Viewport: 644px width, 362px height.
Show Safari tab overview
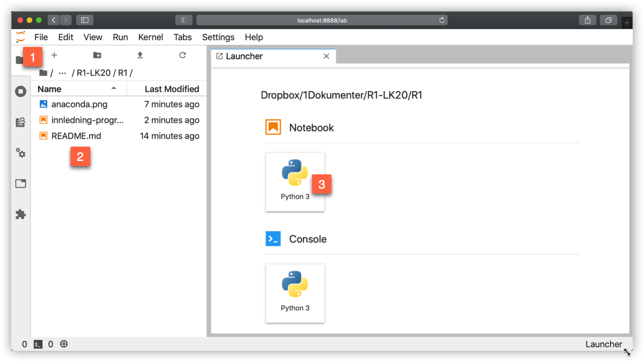click(609, 20)
